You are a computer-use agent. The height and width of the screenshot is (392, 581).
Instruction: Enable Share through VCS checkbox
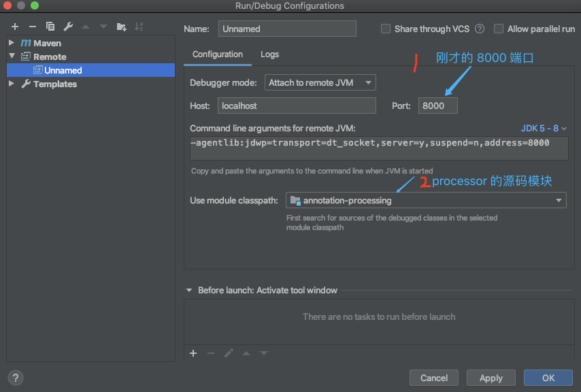tap(386, 29)
